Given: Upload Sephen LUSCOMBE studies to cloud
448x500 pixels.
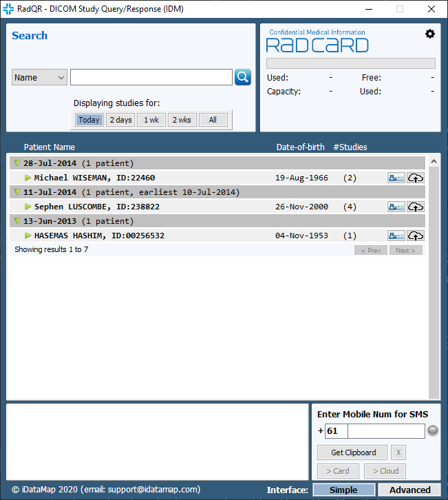Looking at the screenshot, I should 416,207.
